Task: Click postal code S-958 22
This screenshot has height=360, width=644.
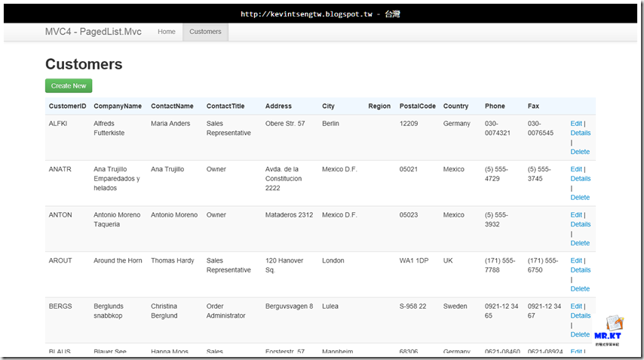Action: 412,306
